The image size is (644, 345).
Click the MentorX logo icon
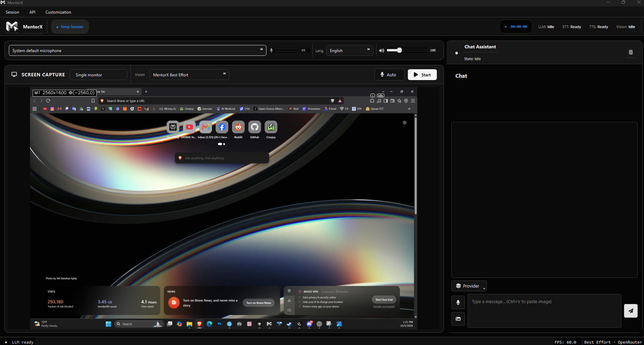[x=12, y=27]
